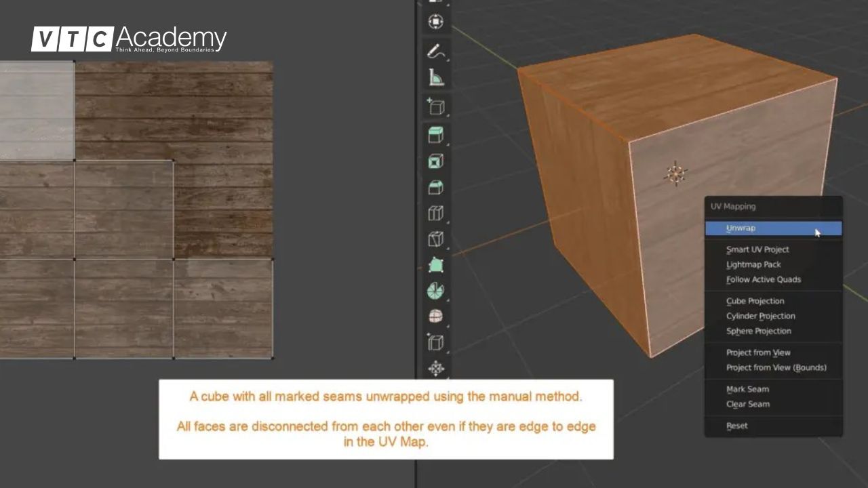868x488 pixels.
Task: Choose the Inset Faces tool
Action: [x=435, y=161]
